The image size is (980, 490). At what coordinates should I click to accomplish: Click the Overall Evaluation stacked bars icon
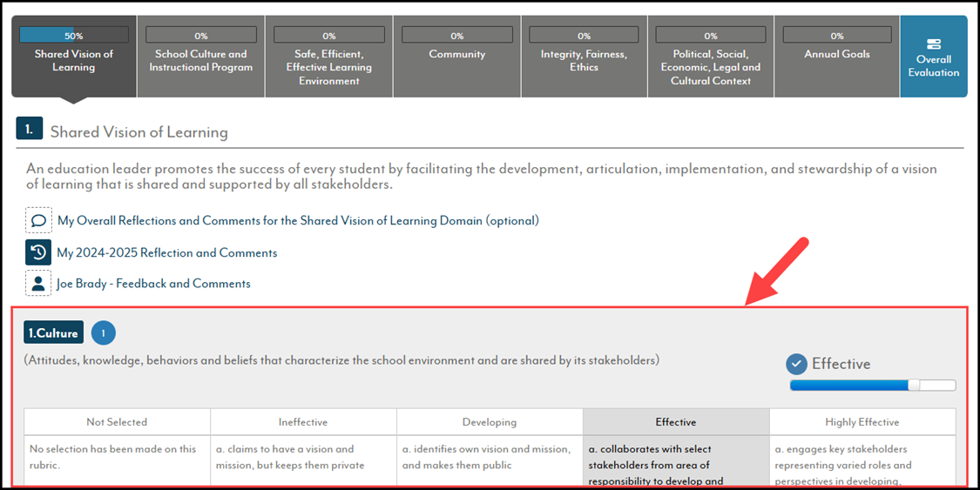(934, 44)
